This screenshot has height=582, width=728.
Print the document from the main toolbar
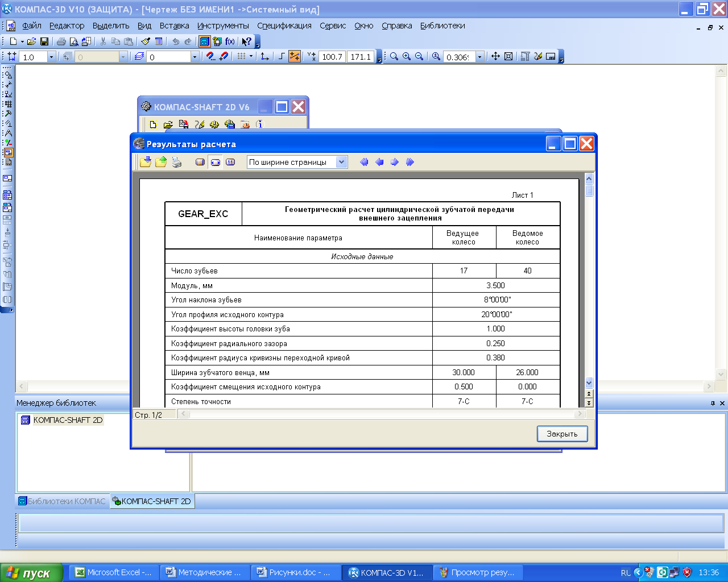point(61,41)
